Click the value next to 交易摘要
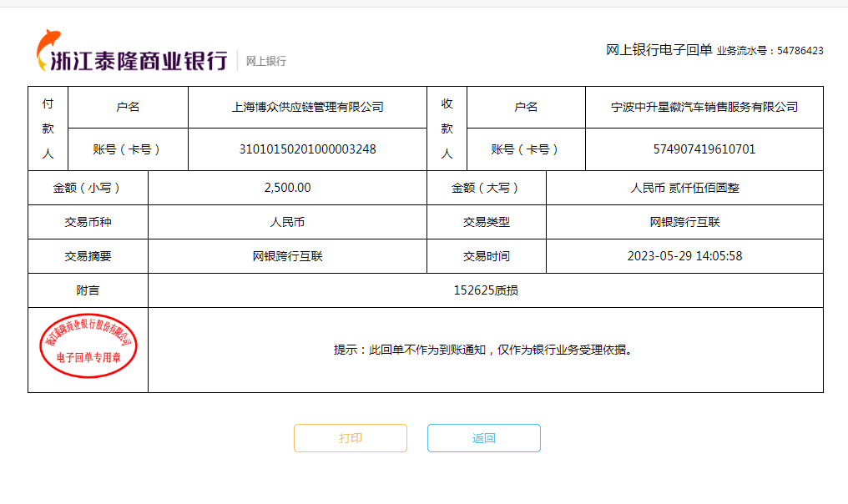The height and width of the screenshot is (504, 848). (287, 256)
